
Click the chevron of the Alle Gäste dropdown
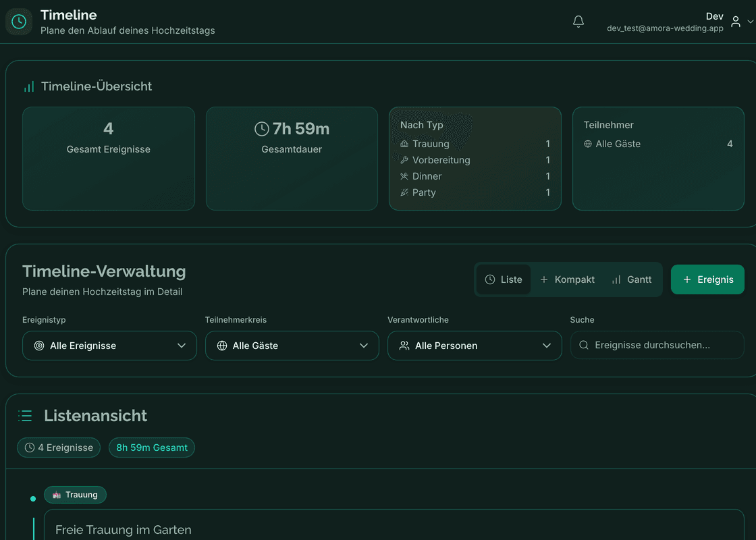coord(364,346)
